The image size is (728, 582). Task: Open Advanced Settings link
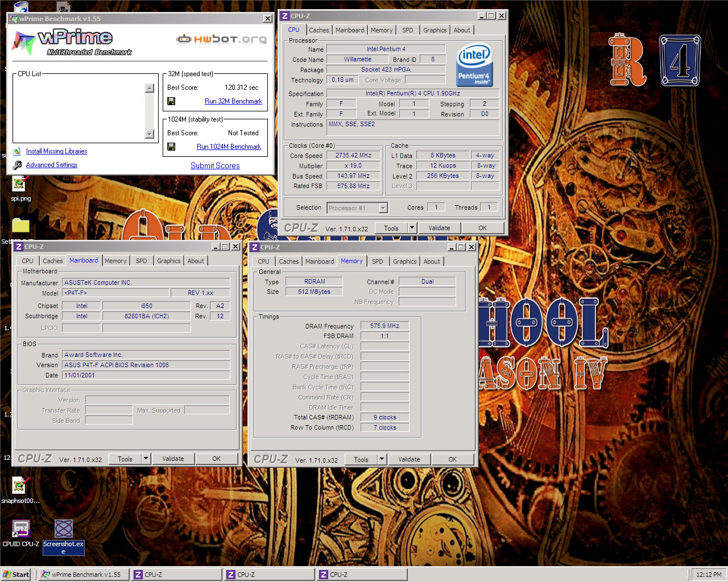52,165
